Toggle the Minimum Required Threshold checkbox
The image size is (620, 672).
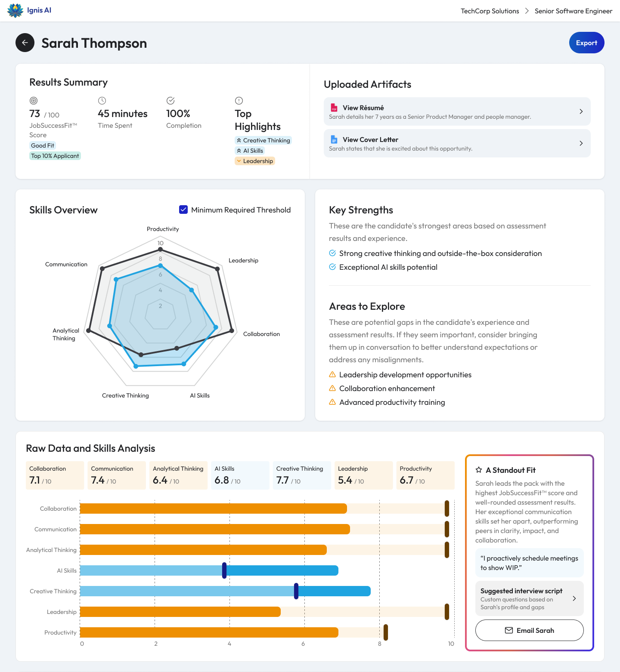coord(183,210)
